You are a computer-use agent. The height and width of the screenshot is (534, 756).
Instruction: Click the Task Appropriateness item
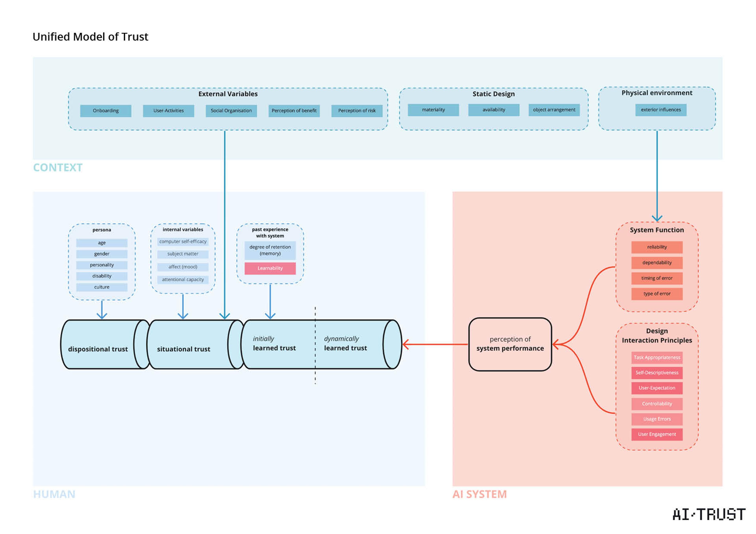(657, 357)
